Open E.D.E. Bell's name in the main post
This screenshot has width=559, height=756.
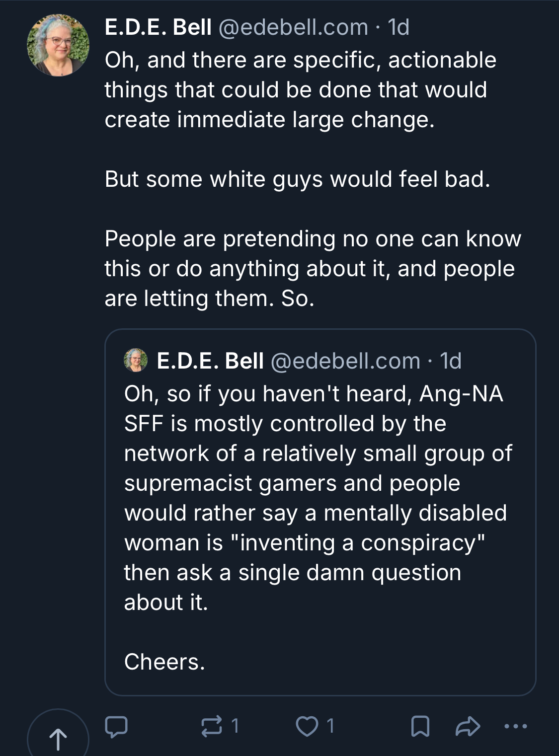pos(158,27)
